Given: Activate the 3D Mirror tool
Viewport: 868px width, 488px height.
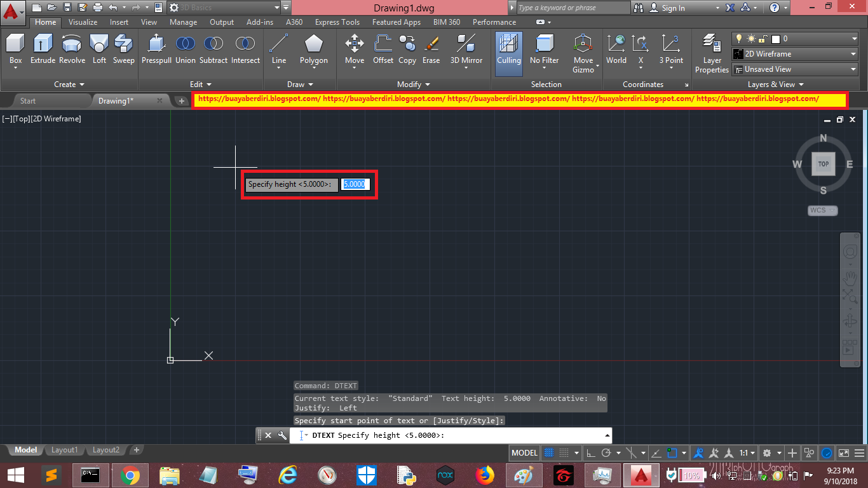Looking at the screenshot, I should point(466,50).
